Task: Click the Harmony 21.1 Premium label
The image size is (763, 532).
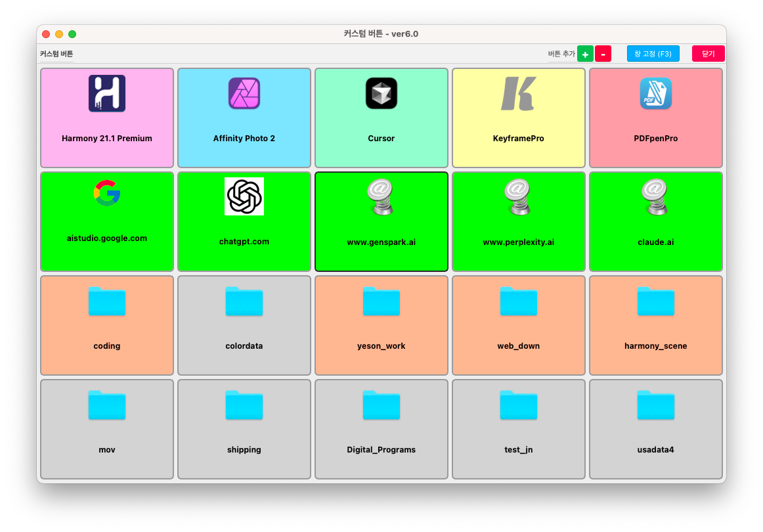Action: click(x=107, y=138)
